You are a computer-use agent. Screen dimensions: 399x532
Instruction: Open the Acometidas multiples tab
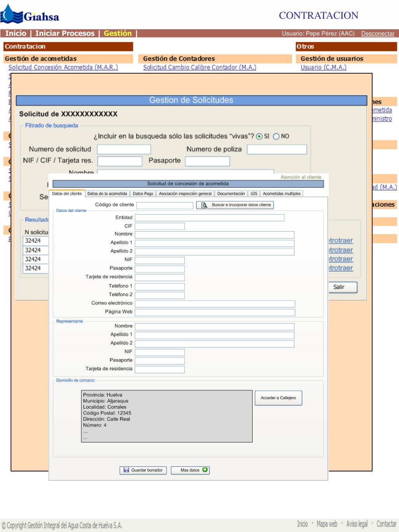click(x=282, y=194)
